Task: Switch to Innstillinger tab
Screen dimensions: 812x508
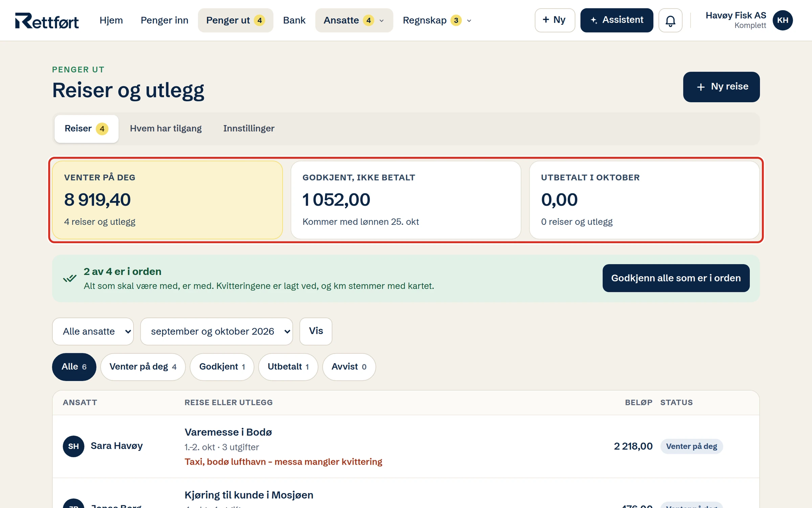Action: click(249, 129)
